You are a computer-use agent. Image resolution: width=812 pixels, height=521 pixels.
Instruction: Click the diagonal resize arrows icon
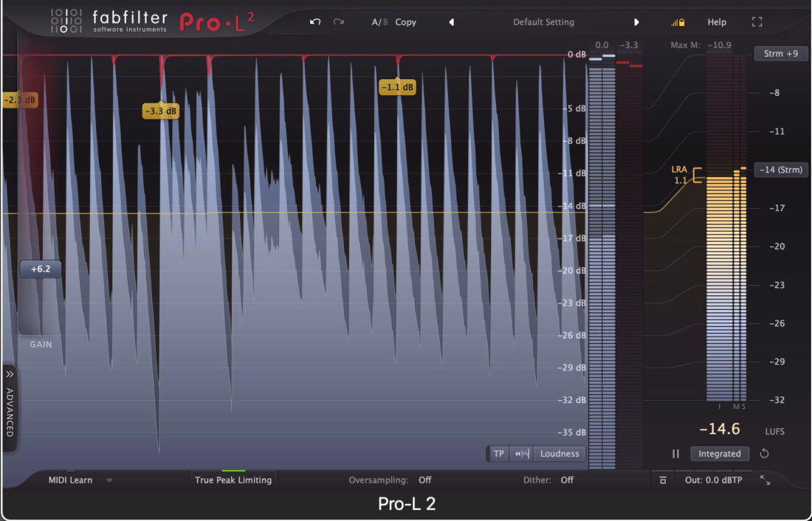765,480
